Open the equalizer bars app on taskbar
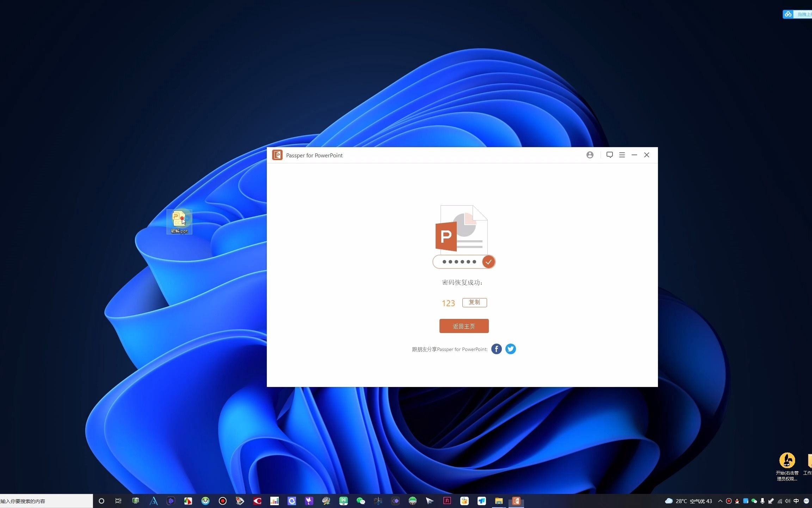This screenshot has width=812, height=508. tap(274, 501)
